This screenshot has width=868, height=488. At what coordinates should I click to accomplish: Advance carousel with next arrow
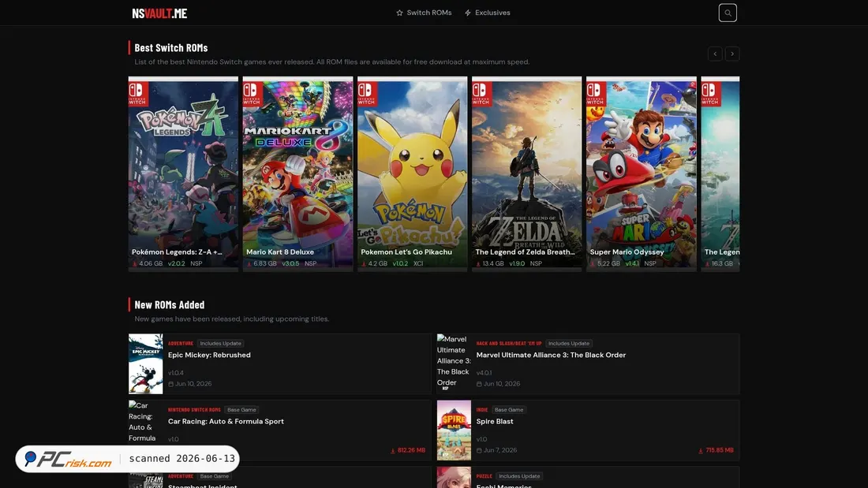[x=732, y=54]
